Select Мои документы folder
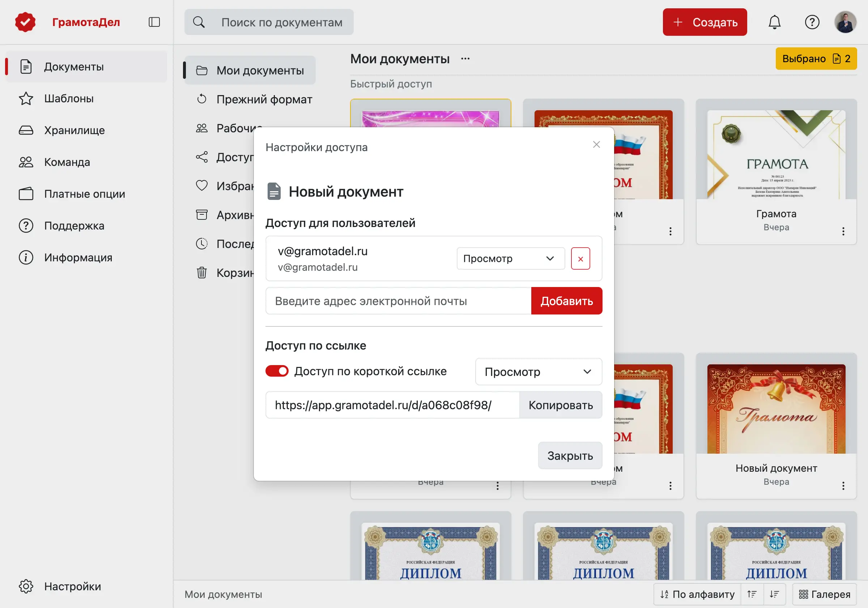Viewport: 868px width, 608px height. point(250,70)
